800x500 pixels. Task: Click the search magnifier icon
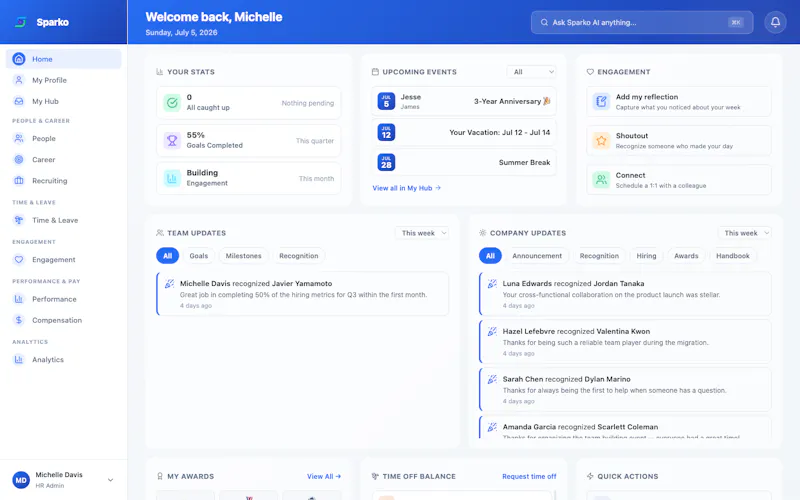[544, 22]
